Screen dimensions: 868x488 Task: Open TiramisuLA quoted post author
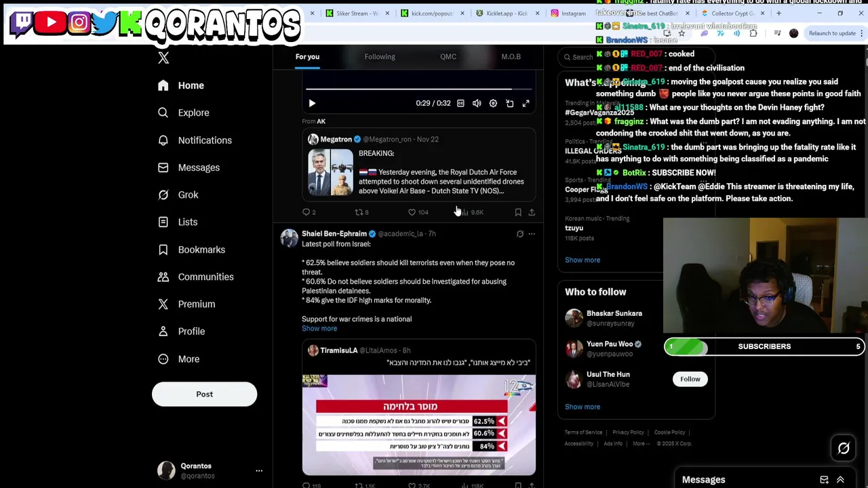pyautogui.click(x=339, y=350)
